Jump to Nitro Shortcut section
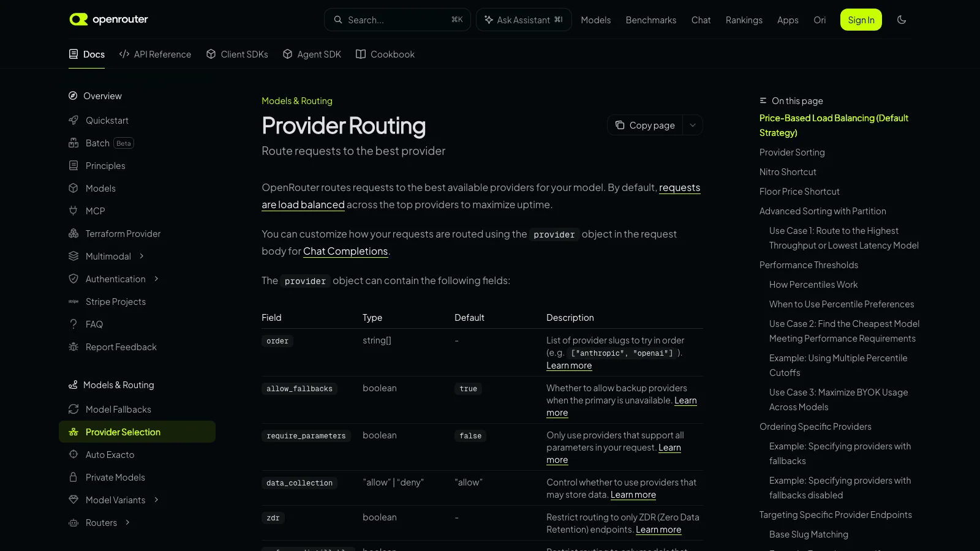This screenshot has height=551, width=980. [788, 172]
